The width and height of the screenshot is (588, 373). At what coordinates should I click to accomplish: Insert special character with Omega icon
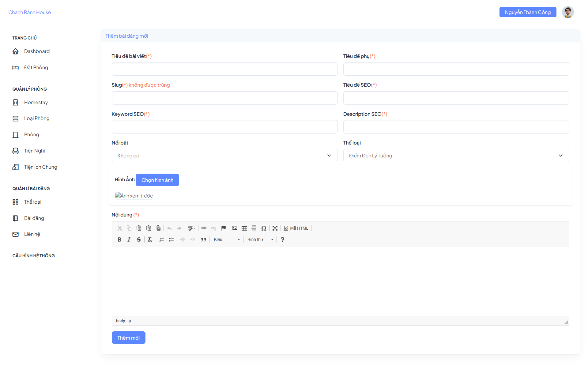click(x=264, y=228)
